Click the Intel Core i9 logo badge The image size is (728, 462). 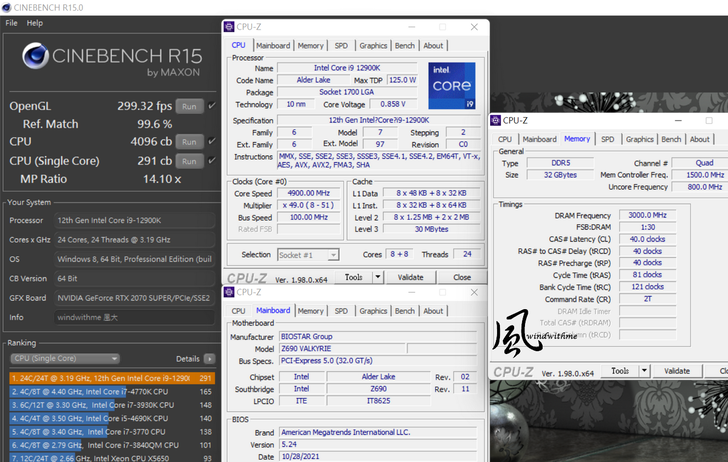(451, 86)
